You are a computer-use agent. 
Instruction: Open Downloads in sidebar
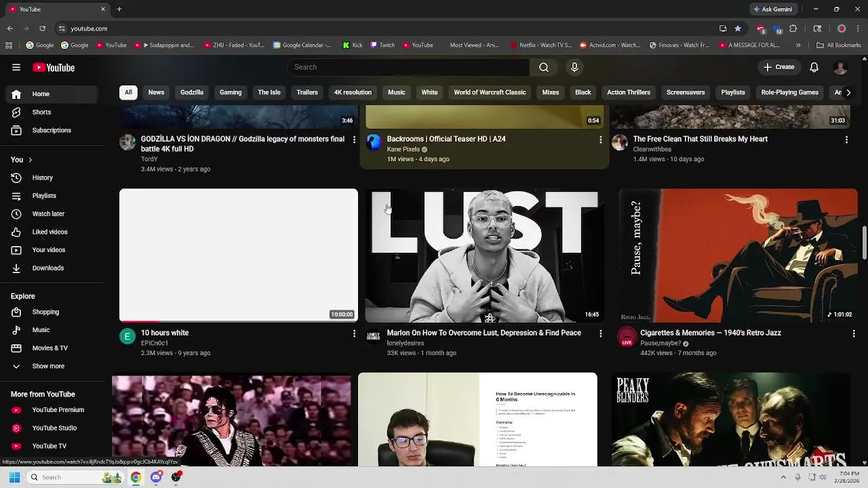(x=52, y=268)
